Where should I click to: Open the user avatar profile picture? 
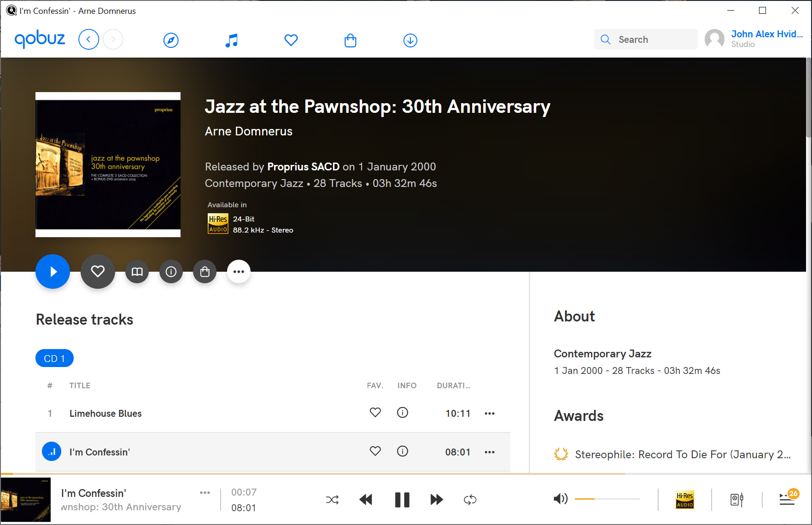(715, 39)
